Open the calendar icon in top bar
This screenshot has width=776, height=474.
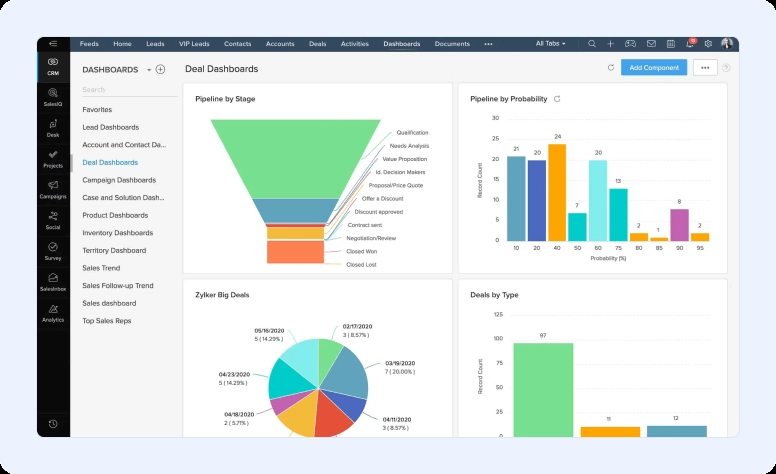[670, 44]
